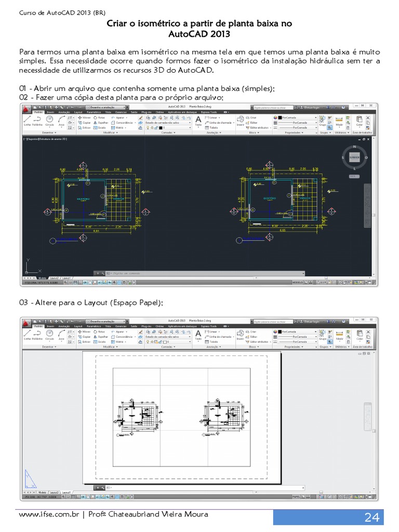Select the Linha tool in upper AutoCAD window
Screen dimensions: 399x532
click(x=27, y=121)
